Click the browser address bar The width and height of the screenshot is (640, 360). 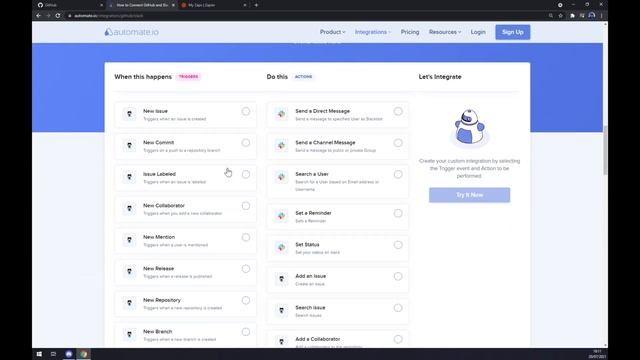(306, 16)
